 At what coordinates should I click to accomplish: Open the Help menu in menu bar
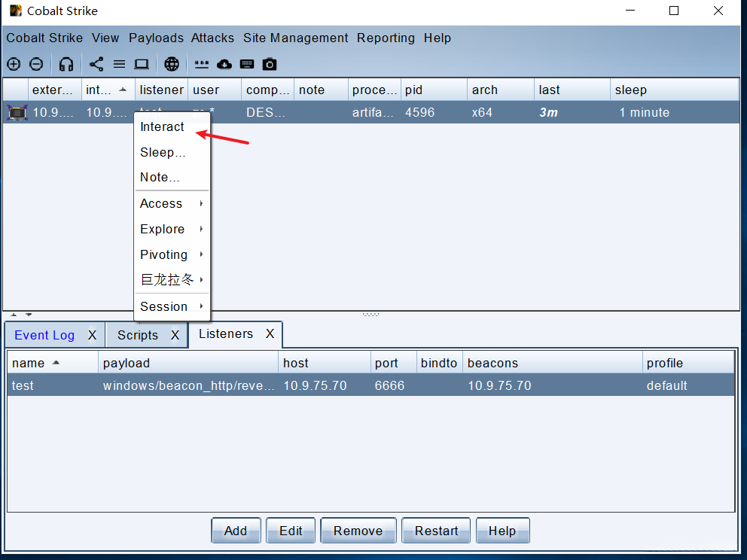pyautogui.click(x=438, y=38)
